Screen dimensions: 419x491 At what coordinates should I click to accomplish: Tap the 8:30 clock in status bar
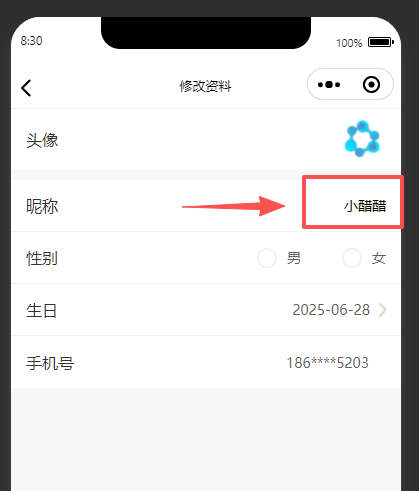(x=31, y=41)
